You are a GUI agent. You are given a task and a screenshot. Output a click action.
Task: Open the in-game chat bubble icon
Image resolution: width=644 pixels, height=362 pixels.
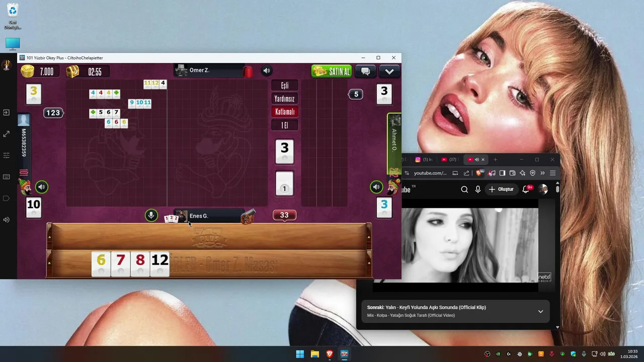(366, 71)
